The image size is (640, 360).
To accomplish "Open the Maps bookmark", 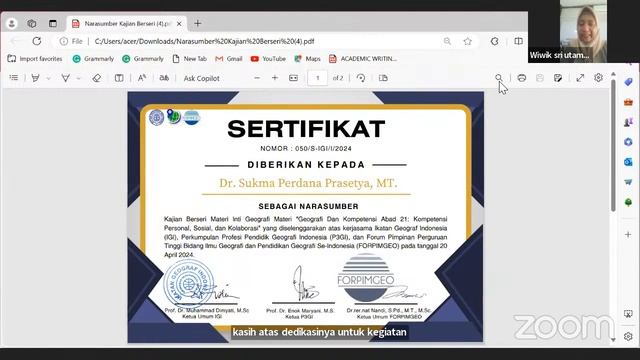I will (307, 59).
